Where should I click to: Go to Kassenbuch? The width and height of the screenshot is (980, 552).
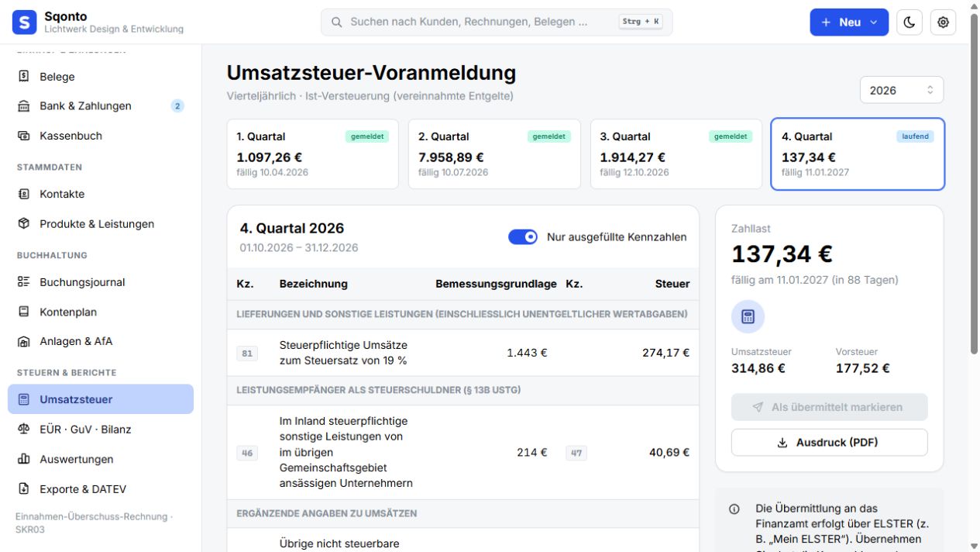(x=101, y=136)
